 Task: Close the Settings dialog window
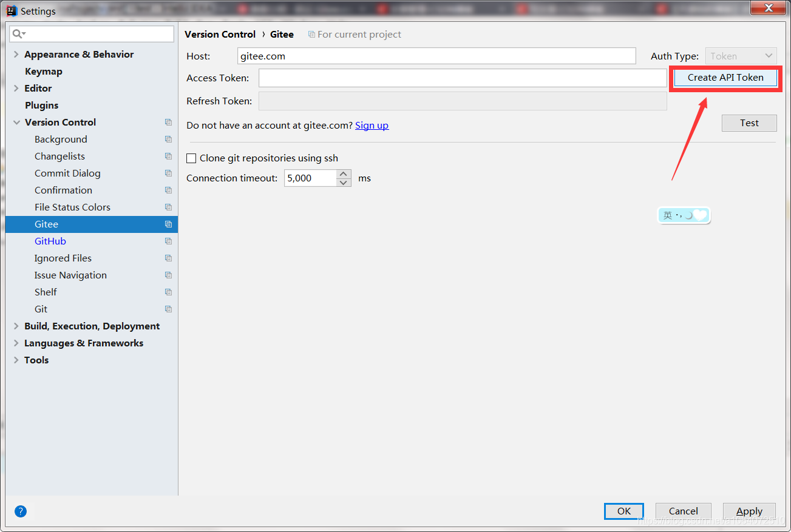coord(768,8)
